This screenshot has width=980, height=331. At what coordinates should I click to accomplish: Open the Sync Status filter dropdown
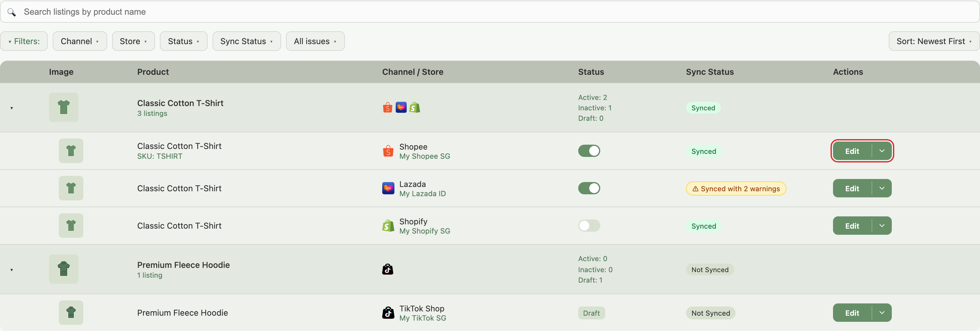click(x=247, y=41)
